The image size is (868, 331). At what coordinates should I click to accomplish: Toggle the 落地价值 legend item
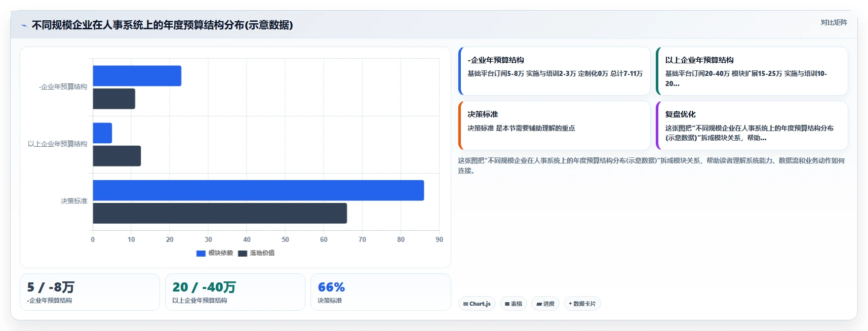pos(256,253)
